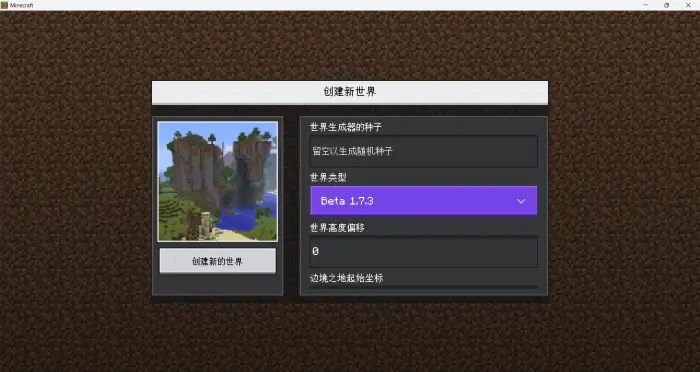
Task: Click the seed input field 留空以生成随机种子
Action: click(x=424, y=151)
